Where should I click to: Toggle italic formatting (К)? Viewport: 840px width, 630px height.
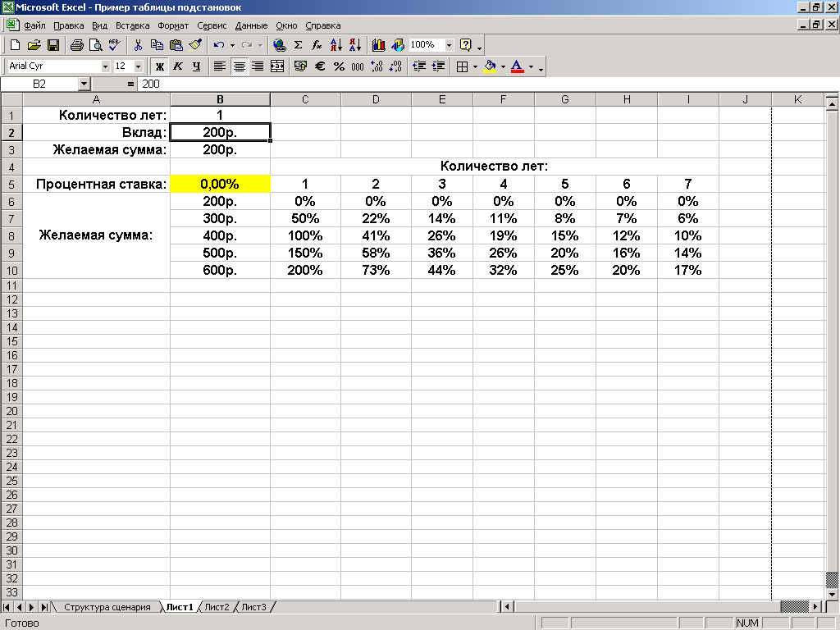[178, 66]
